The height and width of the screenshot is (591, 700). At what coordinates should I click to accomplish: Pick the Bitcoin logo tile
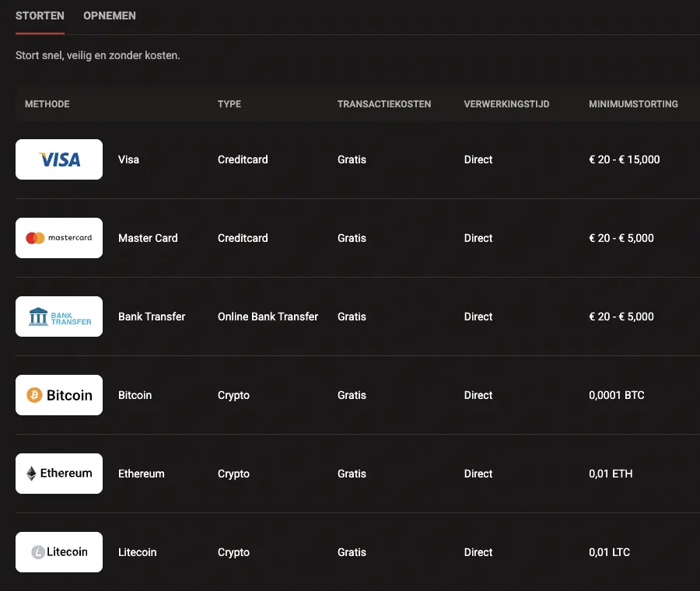(59, 395)
